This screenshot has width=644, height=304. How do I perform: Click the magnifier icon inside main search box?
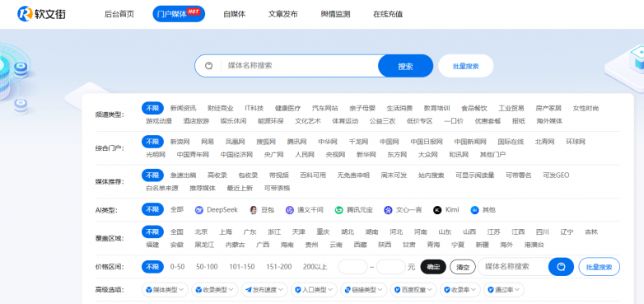coord(208,66)
